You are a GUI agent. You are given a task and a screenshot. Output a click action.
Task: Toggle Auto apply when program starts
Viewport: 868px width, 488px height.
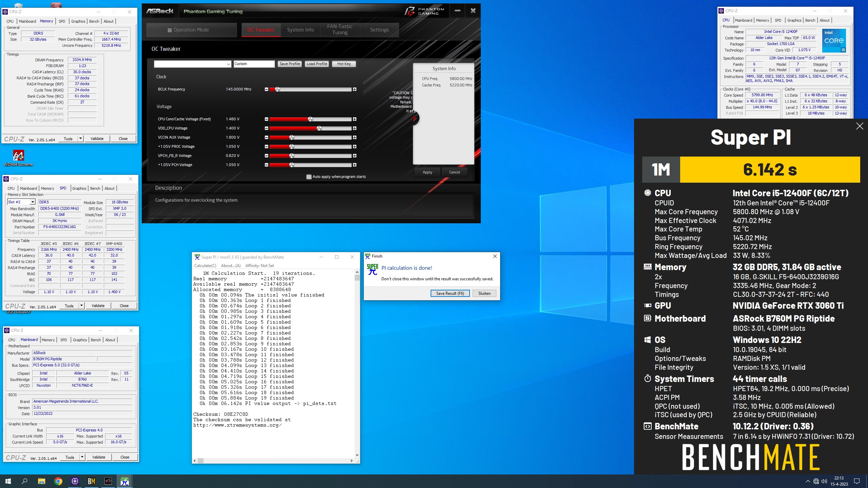point(309,177)
